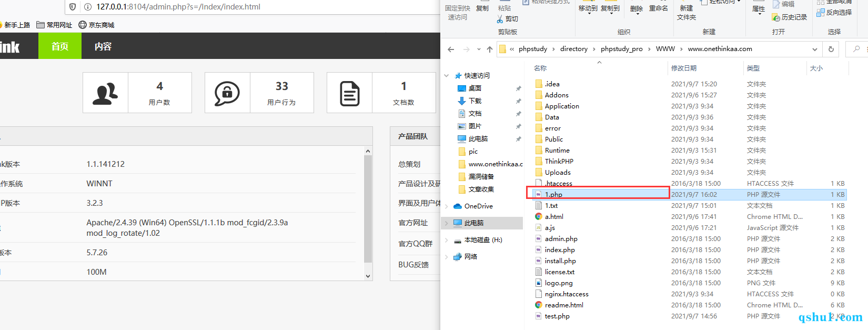868x330 pixels.
Task: Sort files by 大小 column
Action: pyautogui.click(x=816, y=68)
